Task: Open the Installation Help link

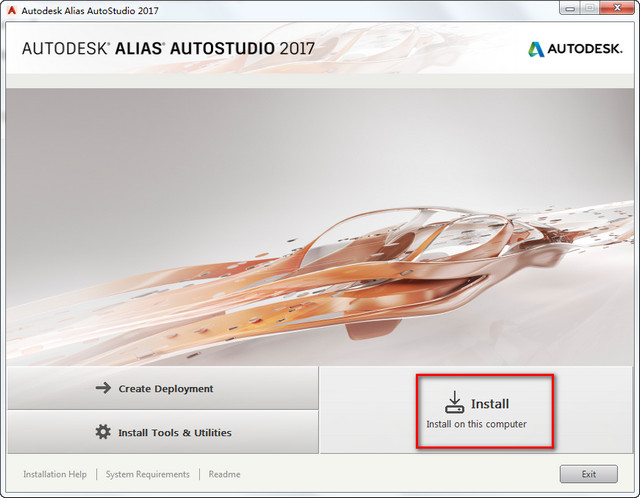Action: [x=55, y=474]
